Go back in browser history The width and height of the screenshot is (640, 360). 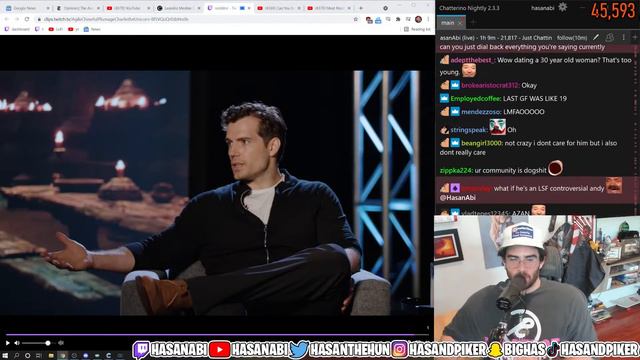[x=7, y=19]
